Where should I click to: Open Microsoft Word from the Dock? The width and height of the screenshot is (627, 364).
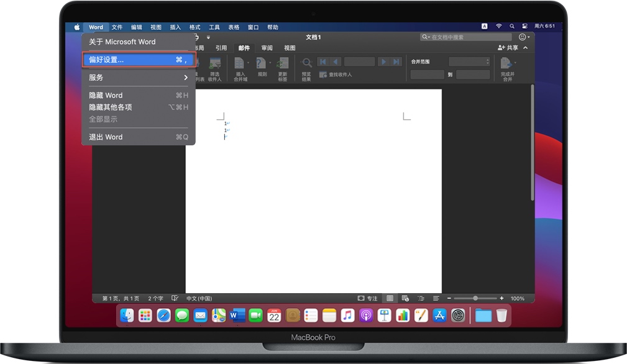click(x=237, y=316)
